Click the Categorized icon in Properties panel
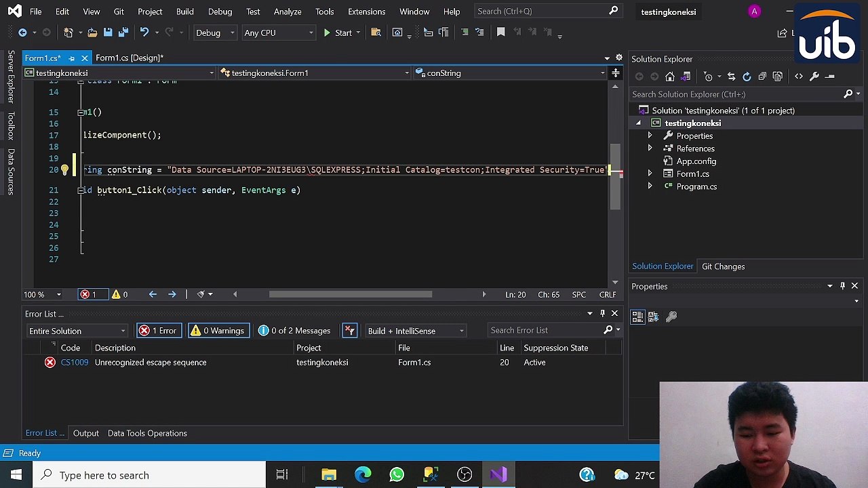 (638, 317)
